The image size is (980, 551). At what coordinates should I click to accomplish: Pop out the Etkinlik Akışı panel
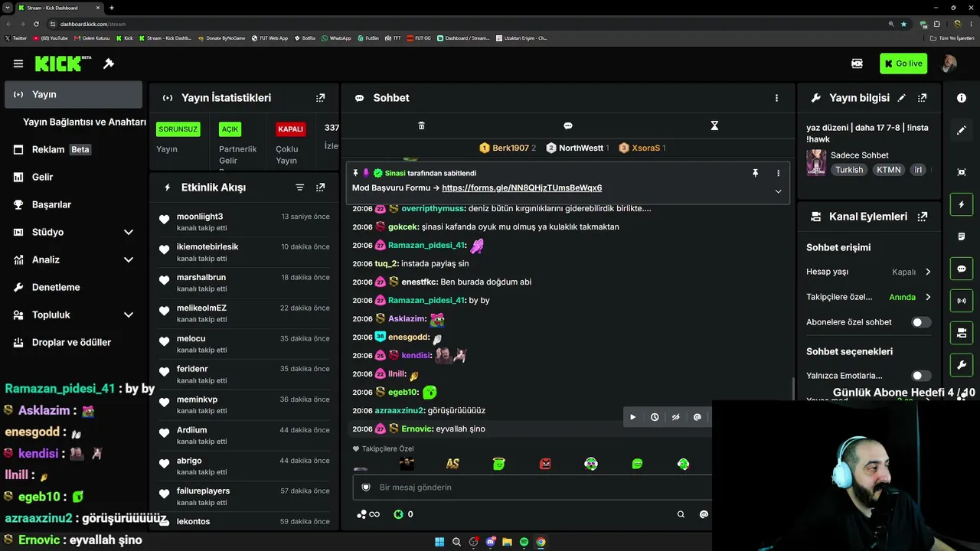point(320,187)
